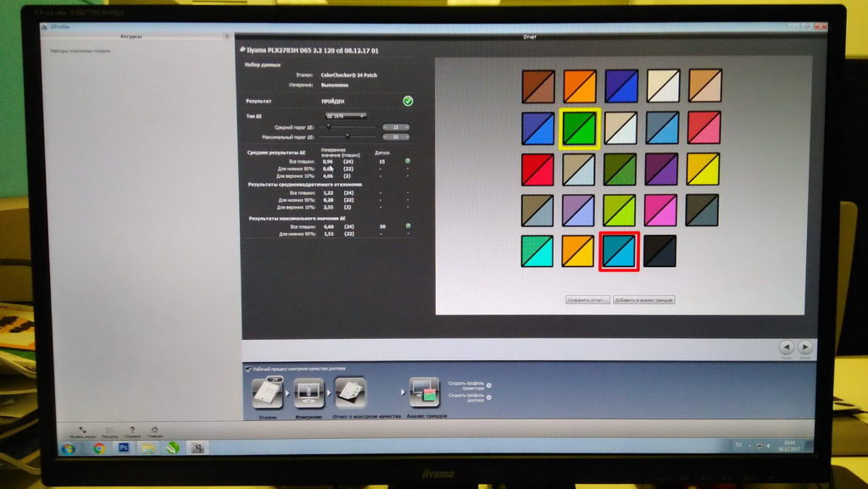Image resolution: width=868 pixels, height=489 pixels.
Task: Click the volume speaker icon in system tray
Action: [x=768, y=445]
